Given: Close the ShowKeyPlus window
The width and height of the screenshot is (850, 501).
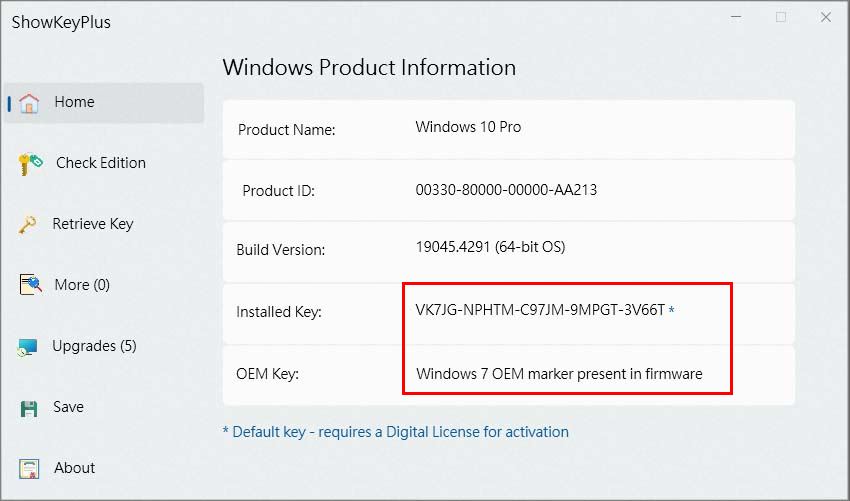Looking at the screenshot, I should (826, 17).
